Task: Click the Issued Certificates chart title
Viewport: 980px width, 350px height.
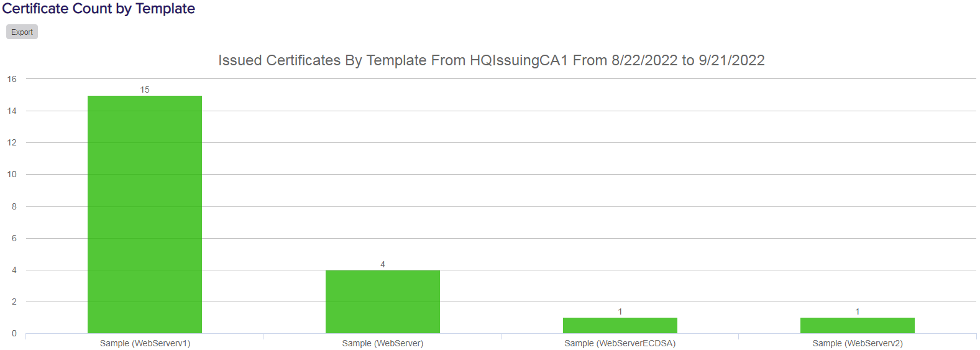Action: pyautogui.click(x=491, y=60)
